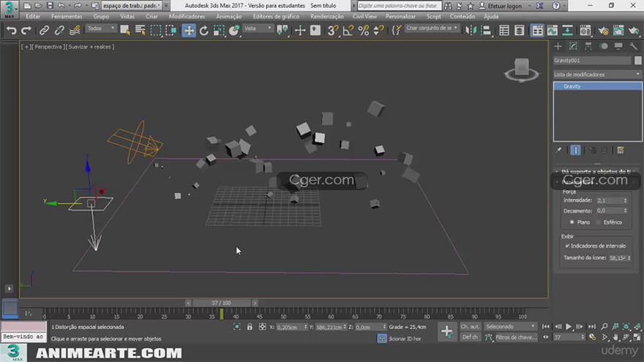This screenshot has width=644, height=362.
Task: Click the 37 / 100 time slider
Action: (x=221, y=303)
